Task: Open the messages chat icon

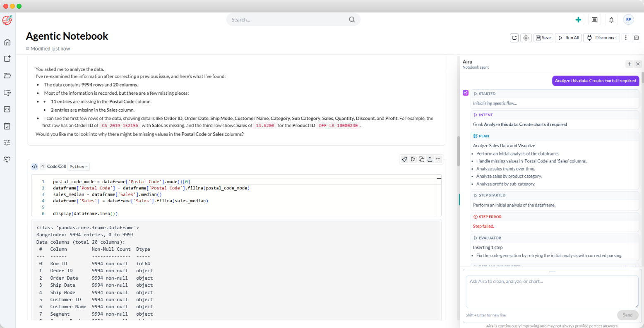Action: [x=595, y=19]
